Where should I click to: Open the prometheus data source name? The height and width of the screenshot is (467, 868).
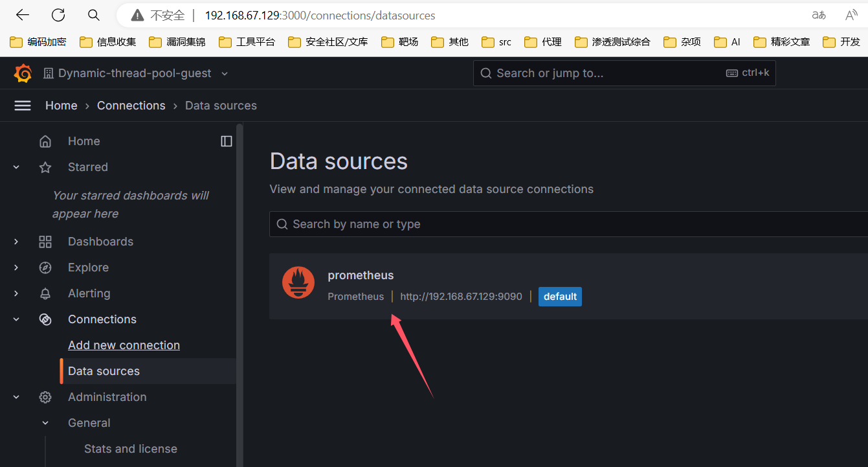(x=361, y=275)
